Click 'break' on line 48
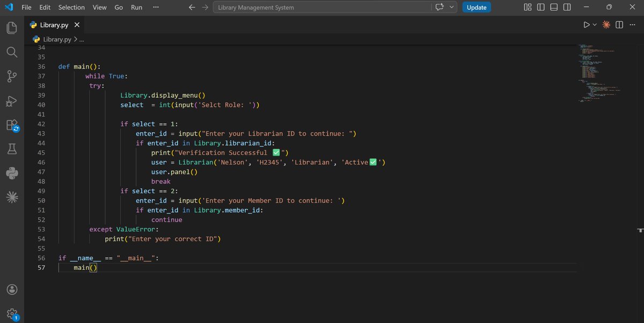 click(161, 182)
